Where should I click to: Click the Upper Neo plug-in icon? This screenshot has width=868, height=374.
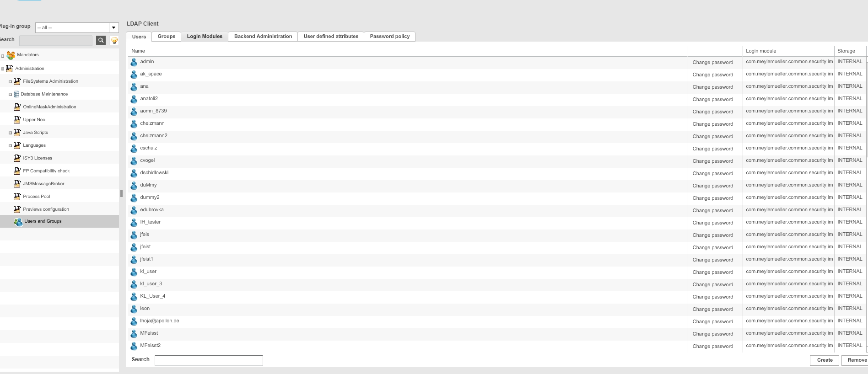[17, 120]
